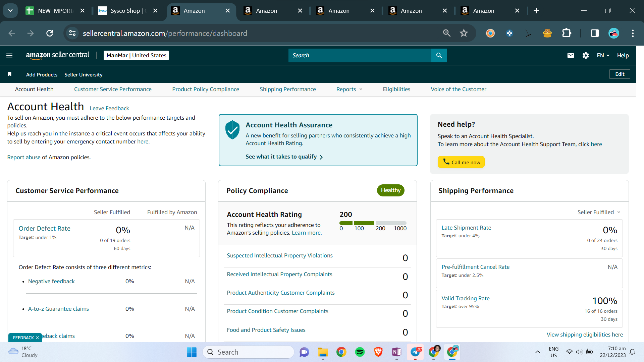Close the FEEDBACK widget
Image resolution: width=644 pixels, height=362 pixels.
tap(37, 338)
